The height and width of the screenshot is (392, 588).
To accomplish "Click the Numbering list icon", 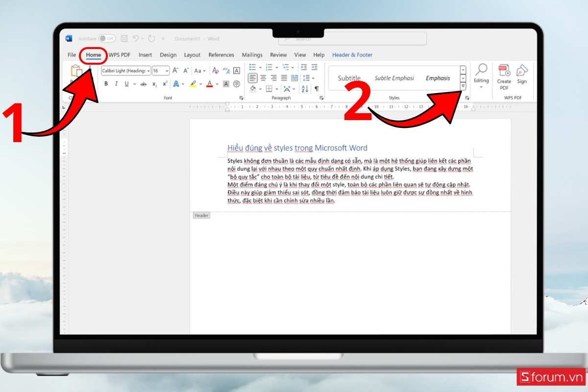I will pyautogui.click(x=269, y=67).
